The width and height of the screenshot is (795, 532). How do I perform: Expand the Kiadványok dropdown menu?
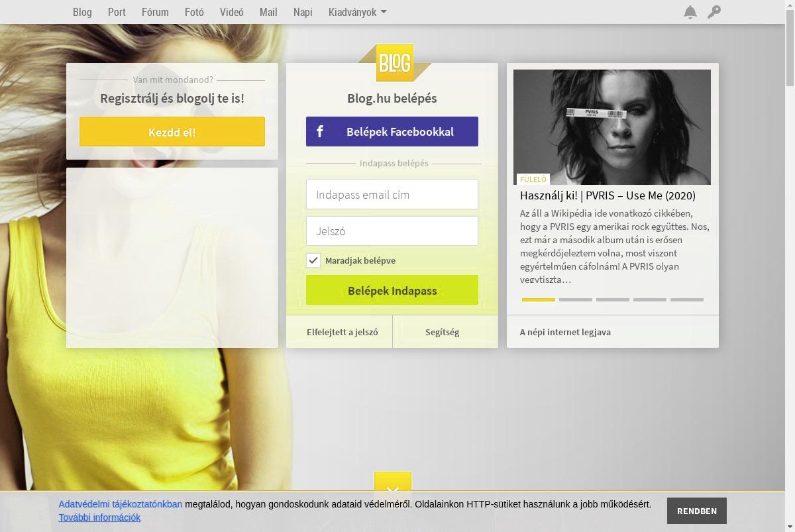tap(358, 12)
